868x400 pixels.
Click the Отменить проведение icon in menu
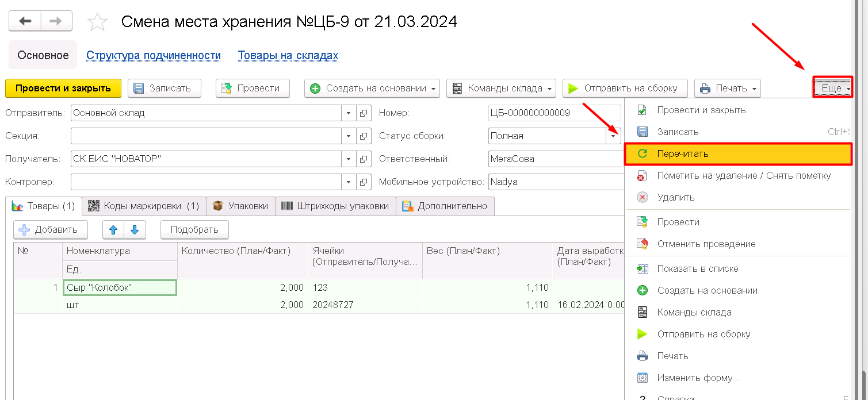click(x=643, y=244)
